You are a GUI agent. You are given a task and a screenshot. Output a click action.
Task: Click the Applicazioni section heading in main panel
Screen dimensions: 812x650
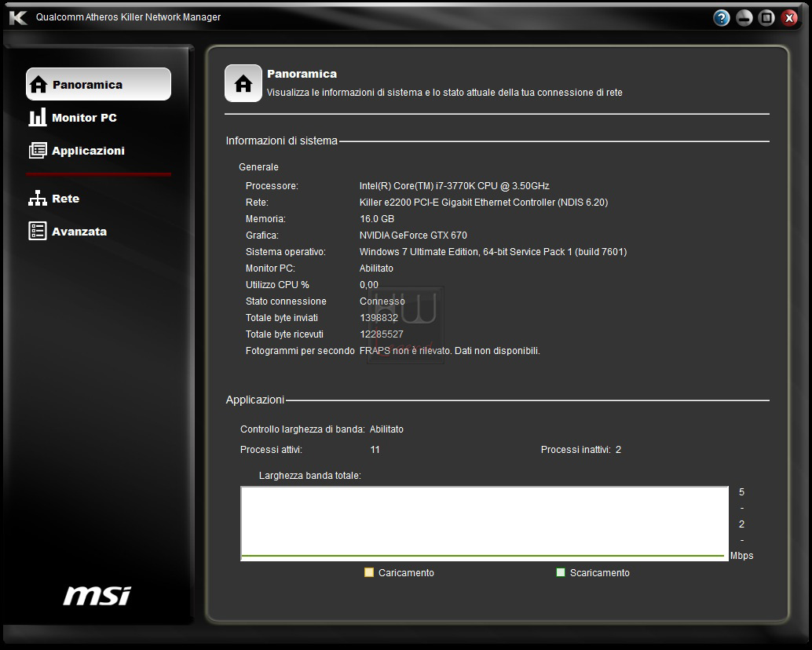254,400
